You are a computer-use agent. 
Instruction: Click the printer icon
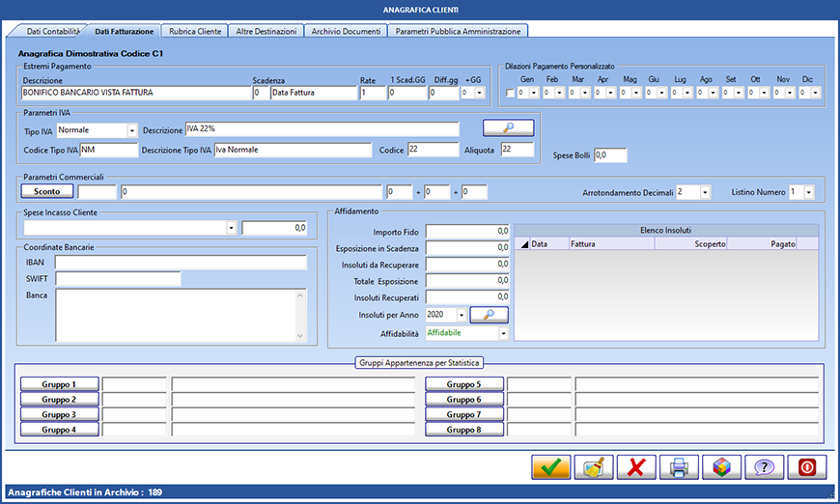click(x=679, y=467)
